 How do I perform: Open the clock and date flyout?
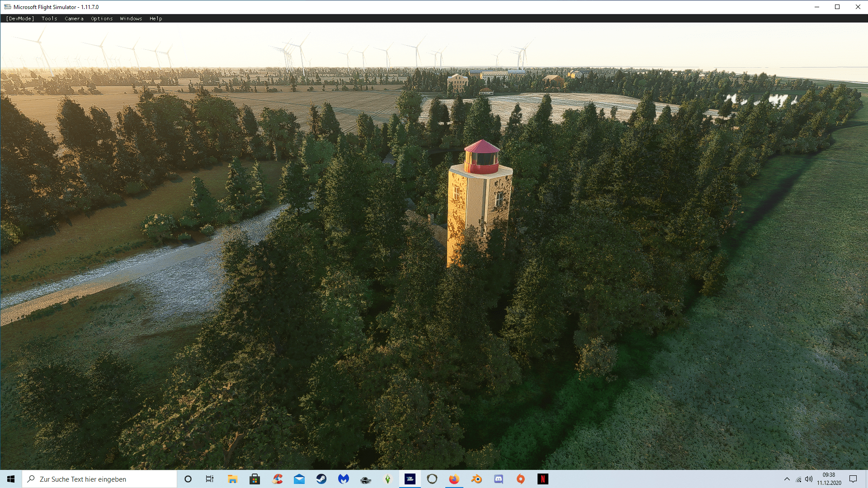click(829, 479)
